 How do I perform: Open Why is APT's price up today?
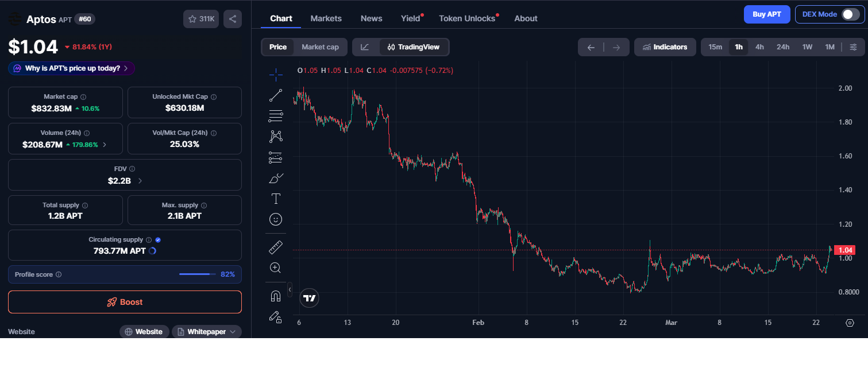[x=72, y=68]
